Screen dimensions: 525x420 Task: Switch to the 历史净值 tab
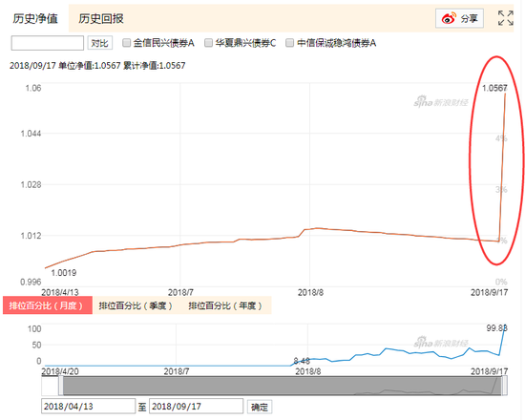tap(35, 19)
